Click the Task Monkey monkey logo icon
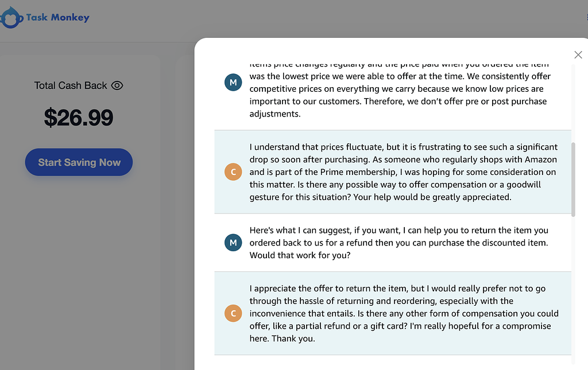This screenshot has height=370, width=588. 11,18
